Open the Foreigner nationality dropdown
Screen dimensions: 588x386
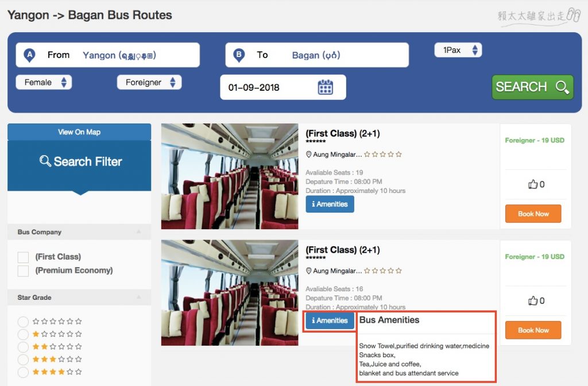point(149,82)
